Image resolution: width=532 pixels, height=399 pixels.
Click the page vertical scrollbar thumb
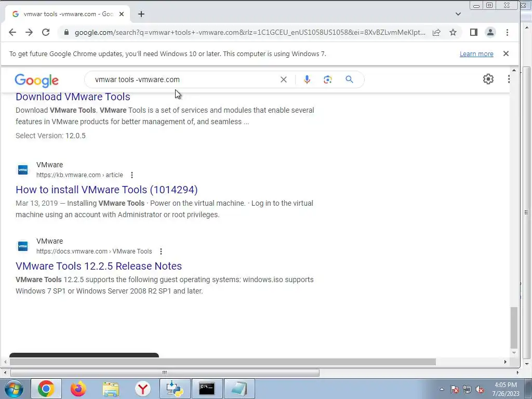(514, 327)
